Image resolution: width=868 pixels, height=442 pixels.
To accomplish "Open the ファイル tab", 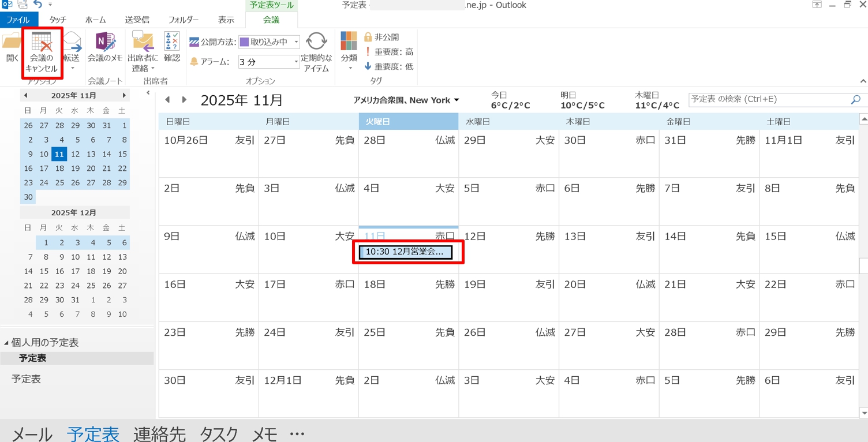I will (x=18, y=20).
